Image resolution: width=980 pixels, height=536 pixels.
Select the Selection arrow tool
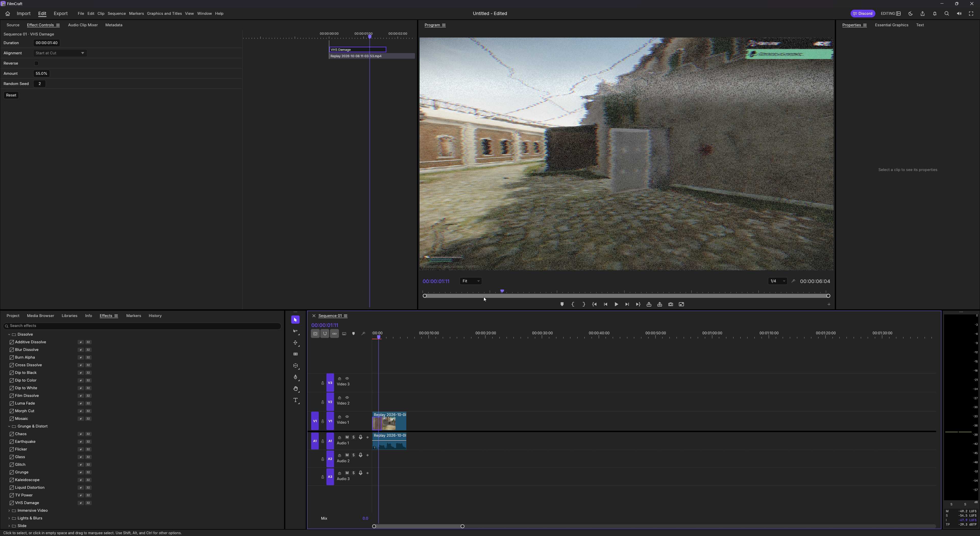point(295,320)
